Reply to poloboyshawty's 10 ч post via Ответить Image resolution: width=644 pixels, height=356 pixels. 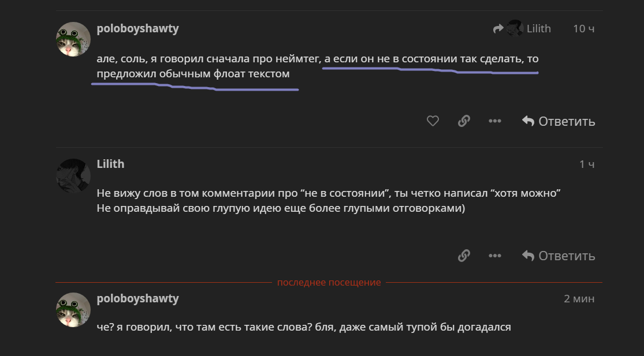tap(558, 121)
